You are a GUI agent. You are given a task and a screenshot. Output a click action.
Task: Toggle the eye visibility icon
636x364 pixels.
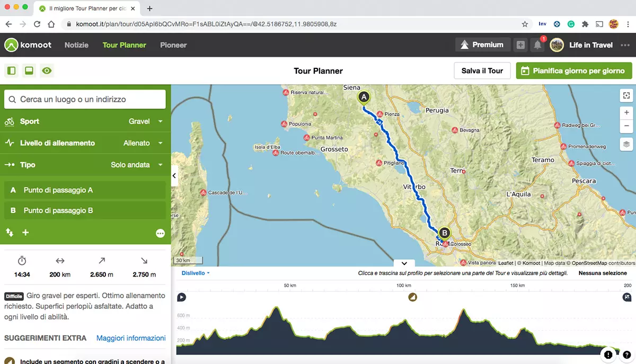(47, 70)
